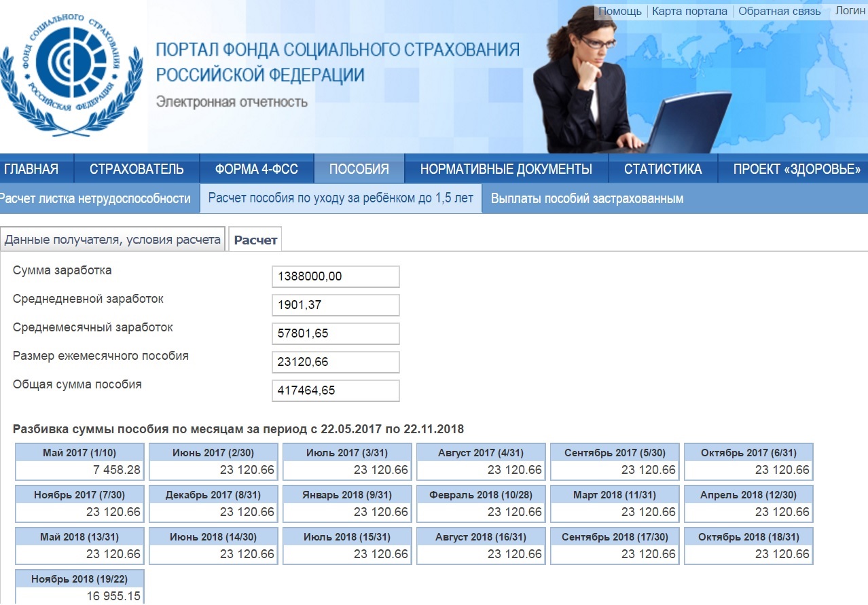Click the Общая сумма пособия field

(335, 391)
